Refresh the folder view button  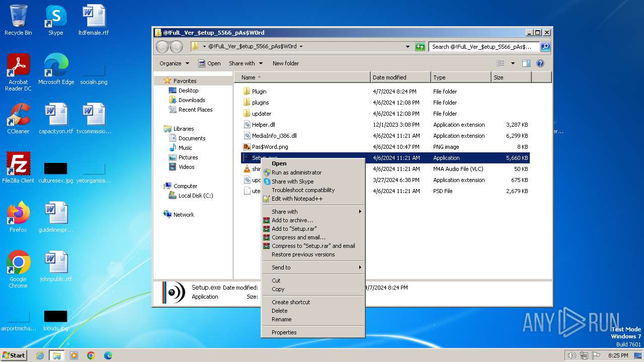420,47
